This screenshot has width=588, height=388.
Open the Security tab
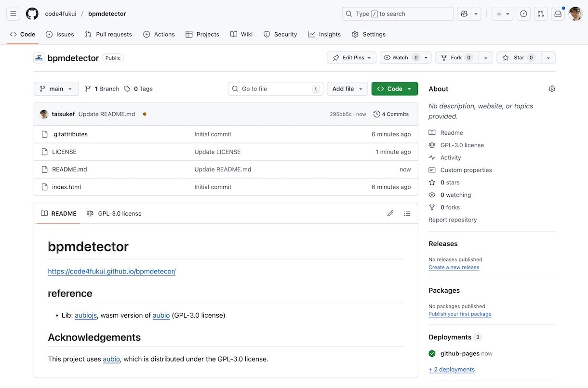(281, 34)
